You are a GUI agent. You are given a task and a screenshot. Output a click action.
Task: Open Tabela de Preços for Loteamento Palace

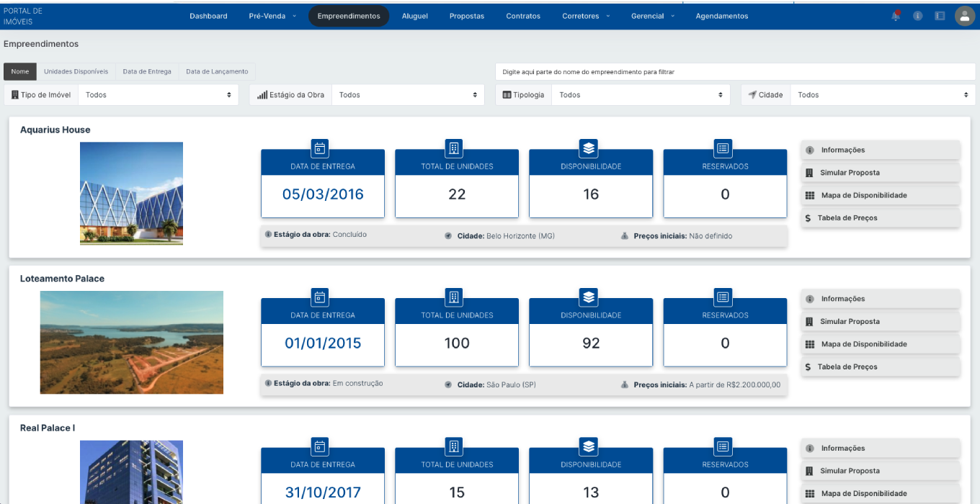(x=880, y=367)
